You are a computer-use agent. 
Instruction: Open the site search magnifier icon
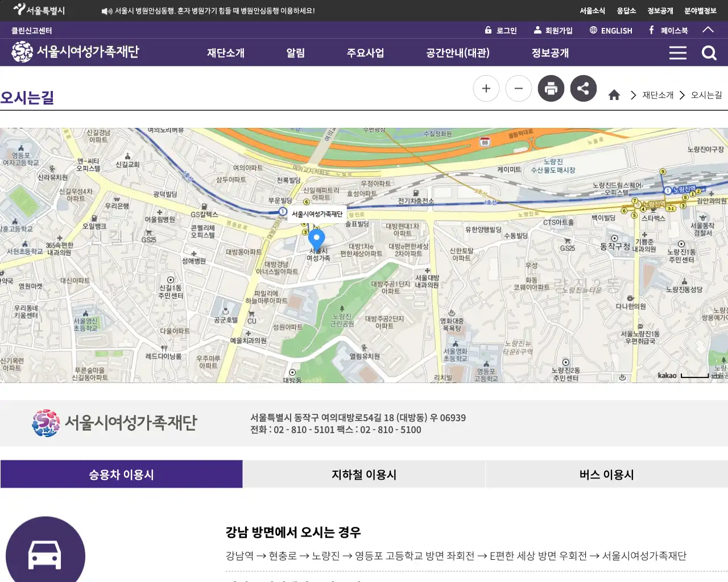(x=709, y=52)
